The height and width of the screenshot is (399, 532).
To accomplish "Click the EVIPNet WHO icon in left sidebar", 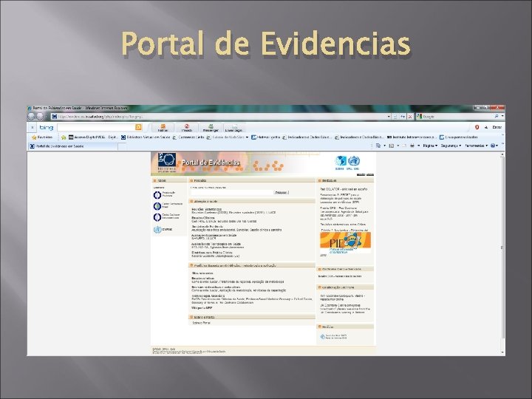I will pyautogui.click(x=157, y=230).
